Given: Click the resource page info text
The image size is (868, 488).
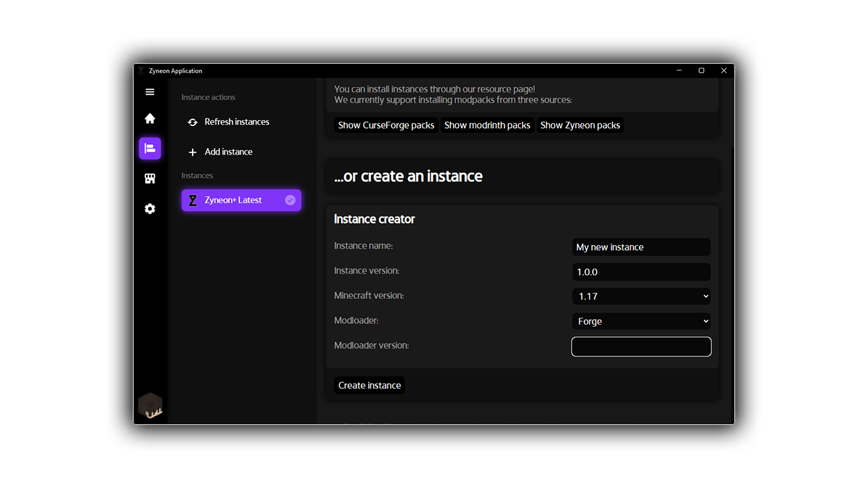Looking at the screenshot, I should (x=453, y=94).
